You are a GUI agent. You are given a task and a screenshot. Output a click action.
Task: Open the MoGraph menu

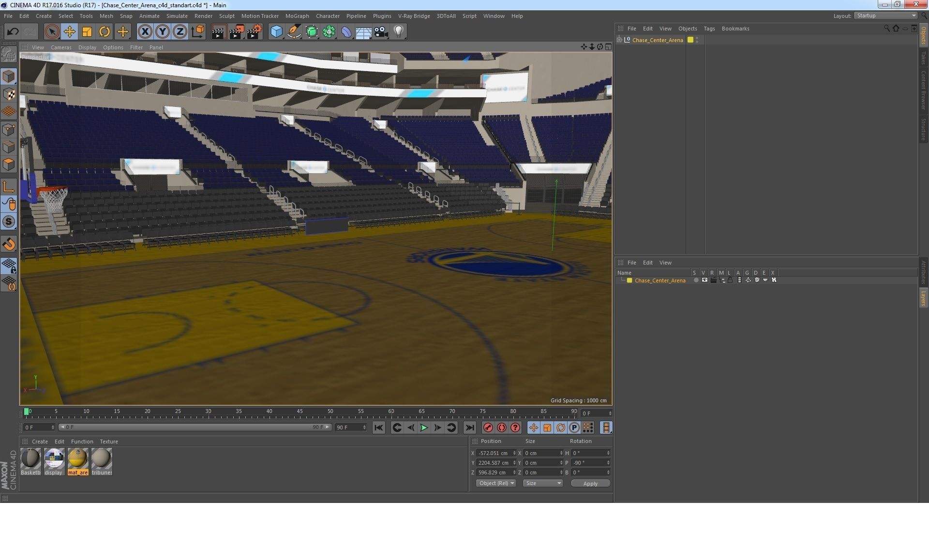click(x=297, y=16)
